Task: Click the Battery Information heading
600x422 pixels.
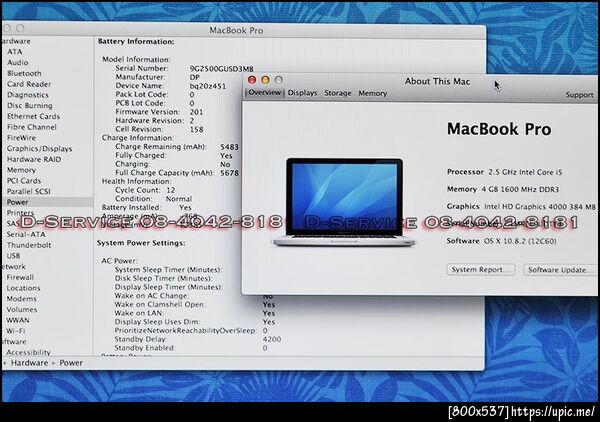Action: [x=136, y=41]
